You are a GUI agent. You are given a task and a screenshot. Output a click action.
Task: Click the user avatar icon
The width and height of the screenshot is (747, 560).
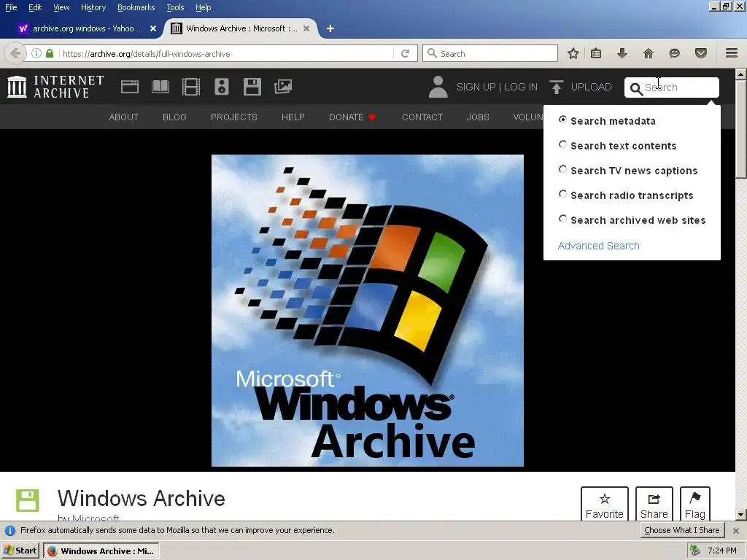point(438,87)
